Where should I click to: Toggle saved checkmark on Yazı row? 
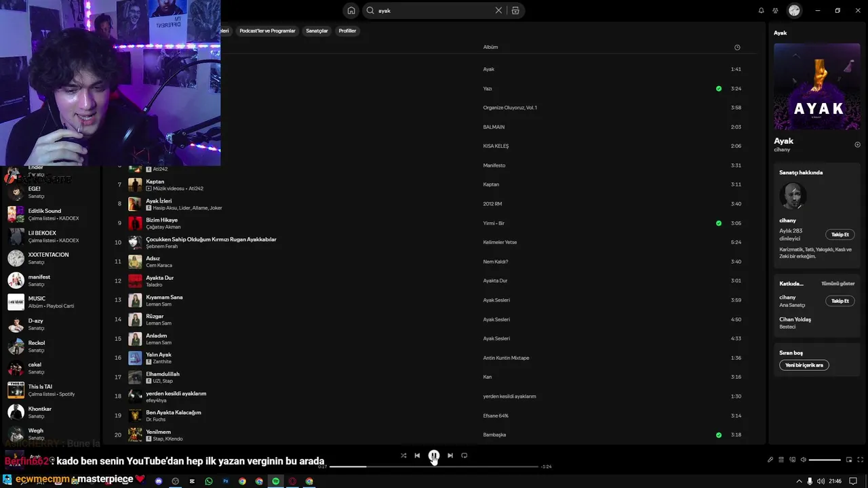(719, 89)
